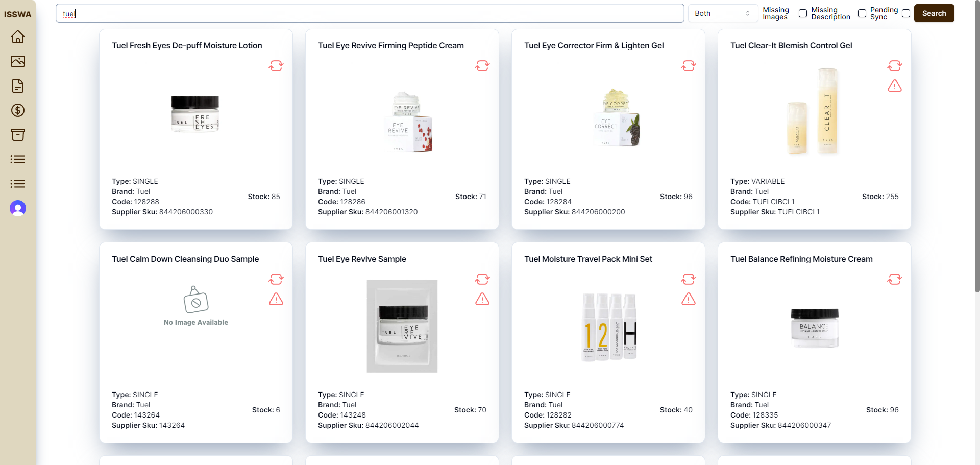
Task: Open the document page sidebar icon
Action: [18, 86]
